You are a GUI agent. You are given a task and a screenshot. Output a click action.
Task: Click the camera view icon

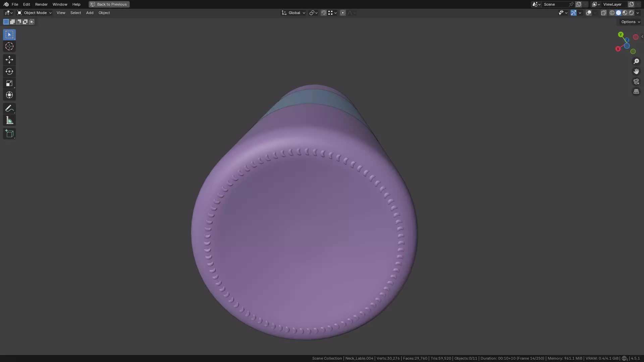point(636,81)
